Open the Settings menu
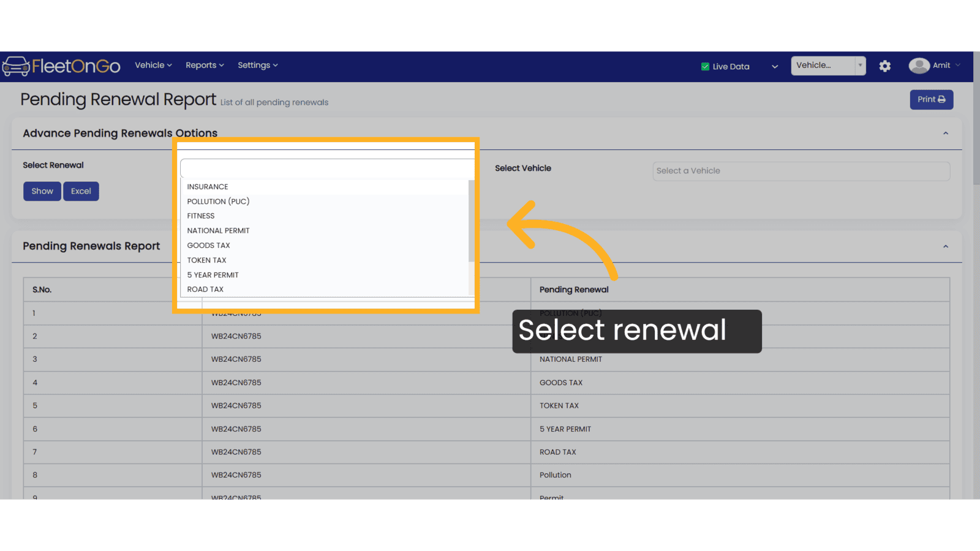The height and width of the screenshot is (551, 980). 257,65
